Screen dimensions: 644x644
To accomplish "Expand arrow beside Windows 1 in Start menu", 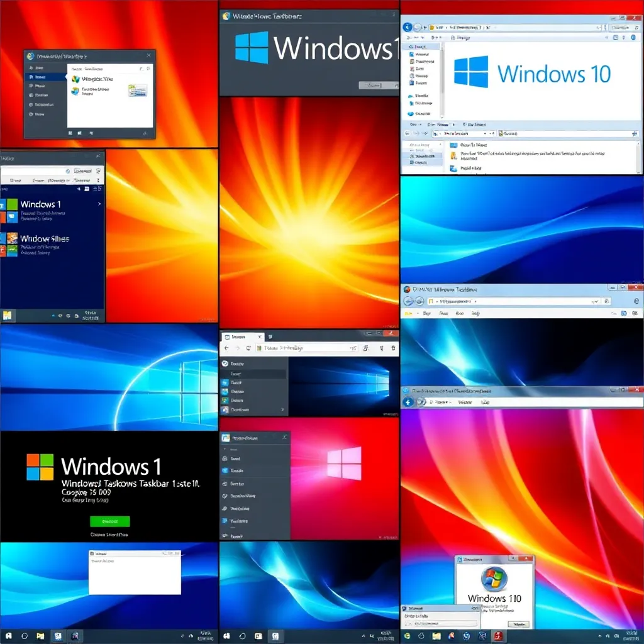I will pos(99,204).
